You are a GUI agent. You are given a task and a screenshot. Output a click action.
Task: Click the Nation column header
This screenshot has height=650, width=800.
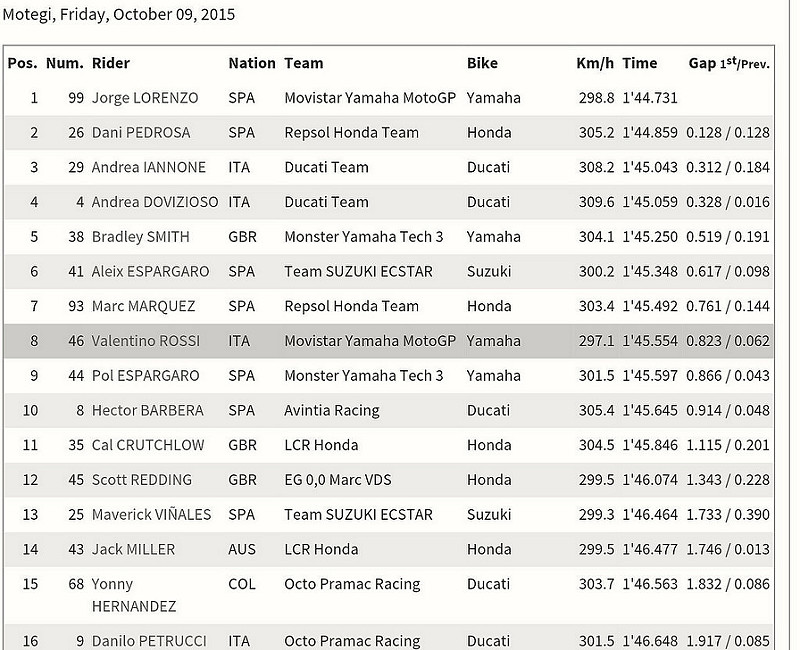pyautogui.click(x=252, y=63)
